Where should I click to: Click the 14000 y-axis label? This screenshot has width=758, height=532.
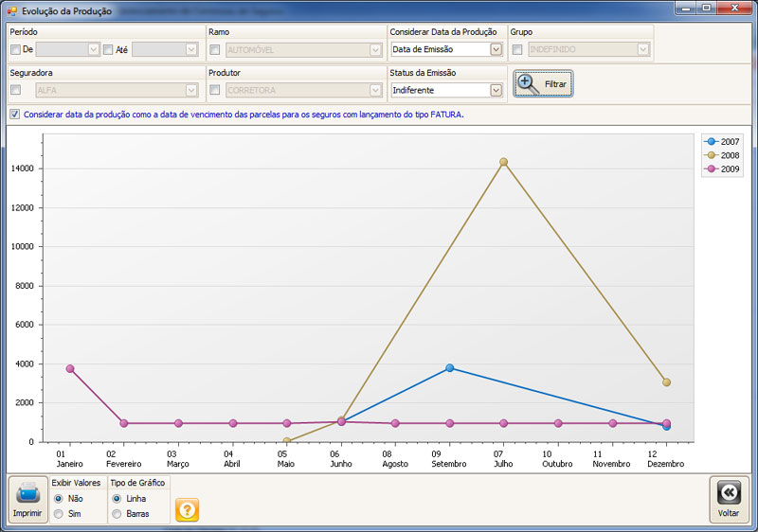coord(25,168)
